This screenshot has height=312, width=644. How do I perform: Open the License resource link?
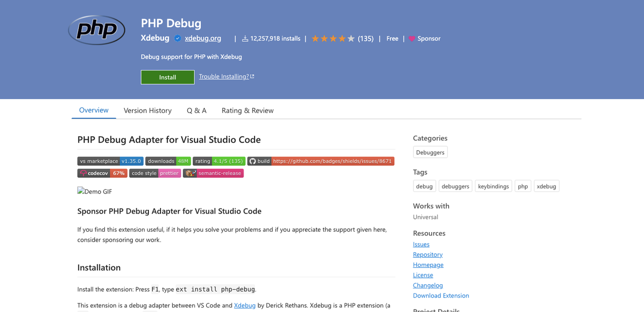(x=423, y=275)
